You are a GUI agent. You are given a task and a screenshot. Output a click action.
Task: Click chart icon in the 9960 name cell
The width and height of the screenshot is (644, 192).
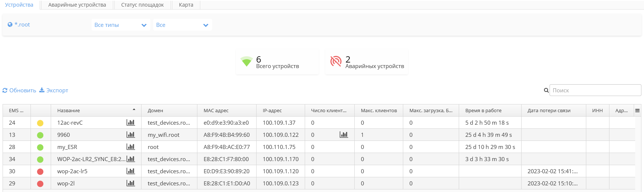click(130, 135)
